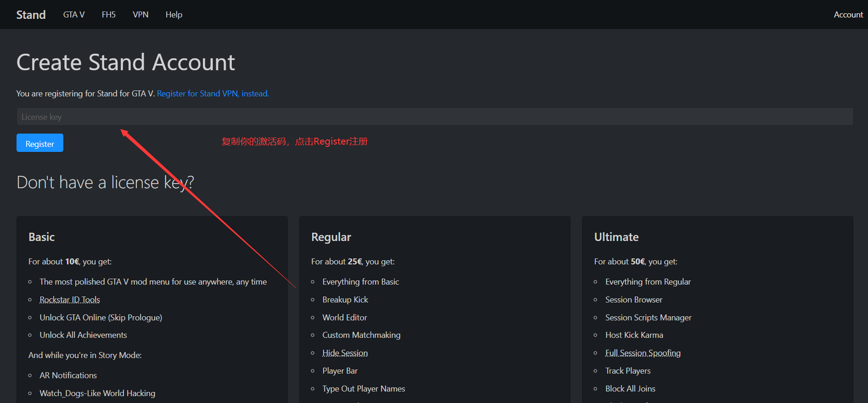
Task: Select the "Don't have a license key?" heading
Action: tap(105, 182)
